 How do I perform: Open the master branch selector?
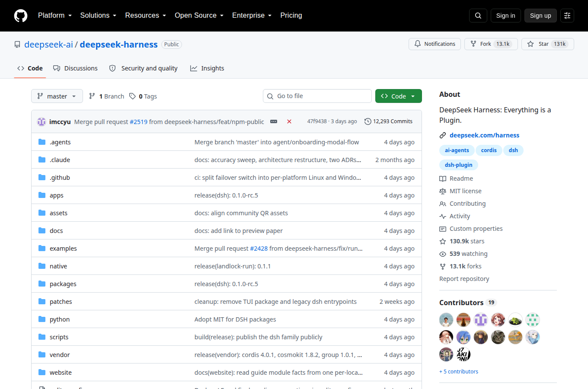pos(57,96)
